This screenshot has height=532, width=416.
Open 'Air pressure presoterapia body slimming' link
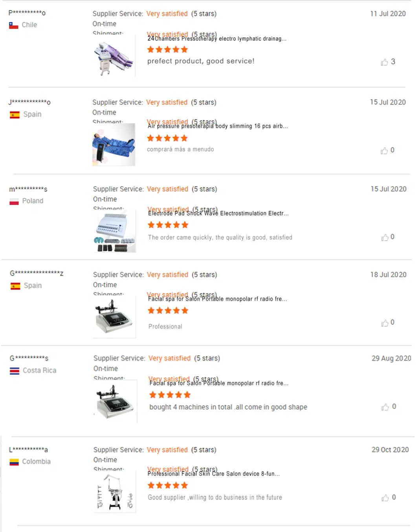(218, 126)
